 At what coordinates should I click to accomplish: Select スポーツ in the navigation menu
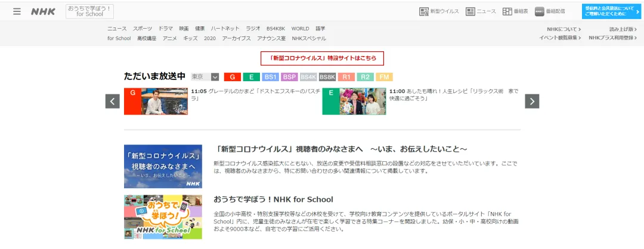pos(143,29)
